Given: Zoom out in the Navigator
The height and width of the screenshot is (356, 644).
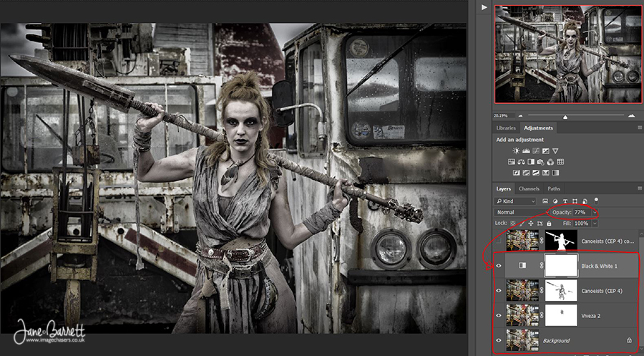Looking at the screenshot, I should click(521, 116).
